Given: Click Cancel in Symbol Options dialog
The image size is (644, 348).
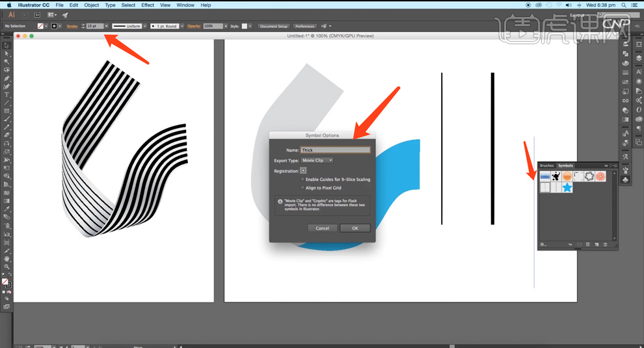Looking at the screenshot, I should (323, 228).
